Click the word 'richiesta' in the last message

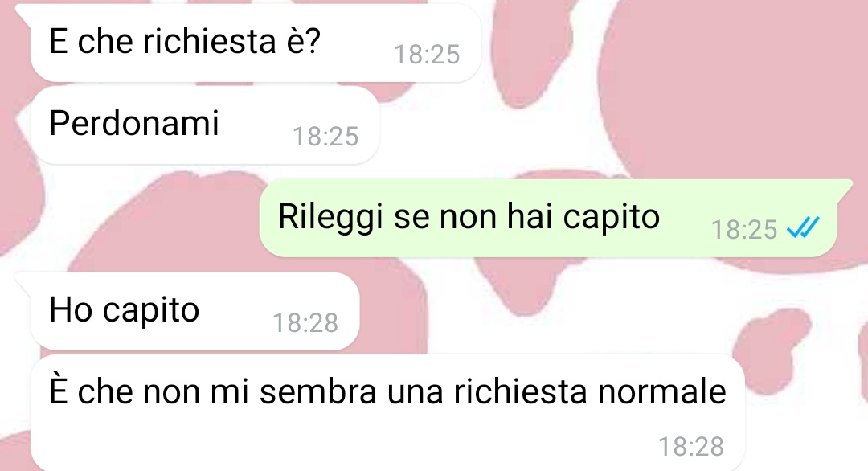(x=521, y=391)
